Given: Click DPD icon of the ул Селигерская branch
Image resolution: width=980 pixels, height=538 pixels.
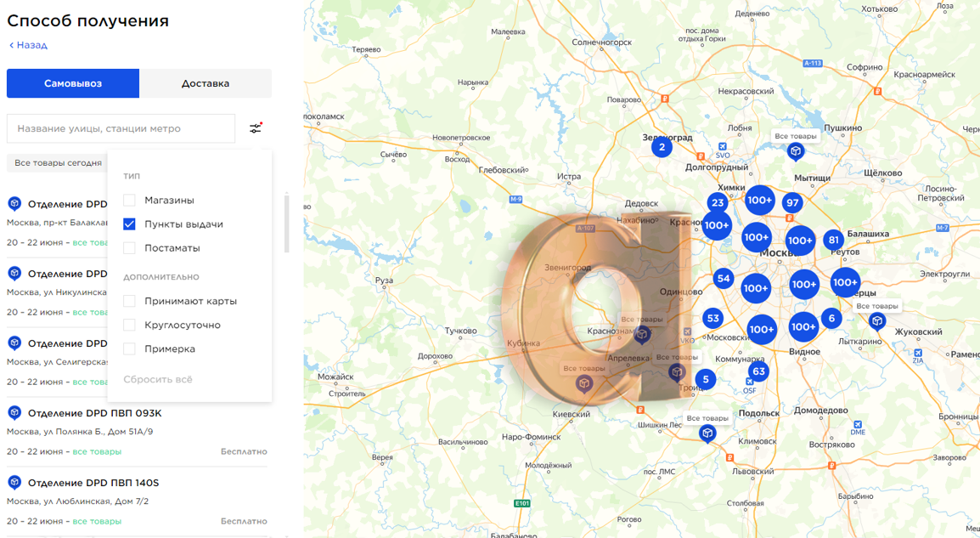Looking at the screenshot, I should click(x=14, y=343).
